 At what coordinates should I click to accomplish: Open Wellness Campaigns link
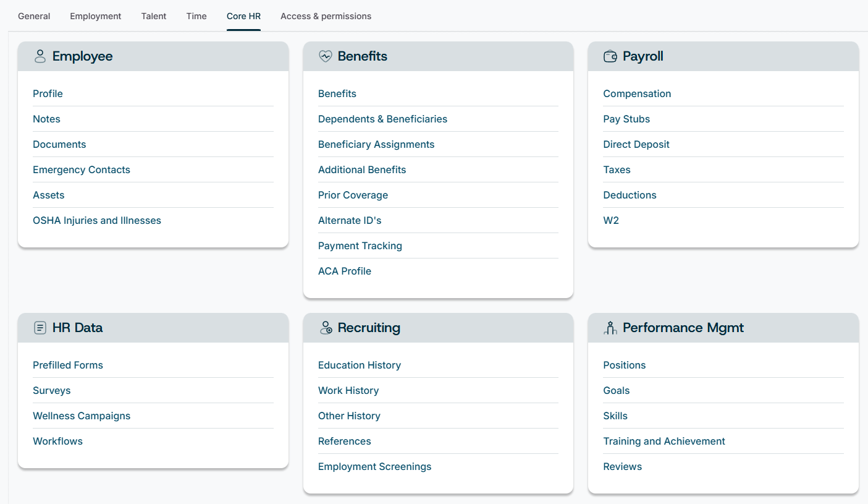click(x=82, y=416)
